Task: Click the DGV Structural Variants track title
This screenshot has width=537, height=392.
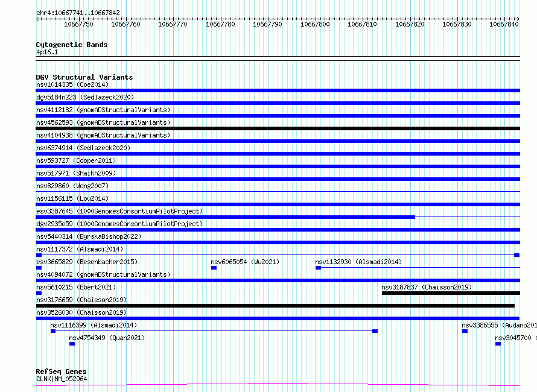Action: tap(84, 77)
